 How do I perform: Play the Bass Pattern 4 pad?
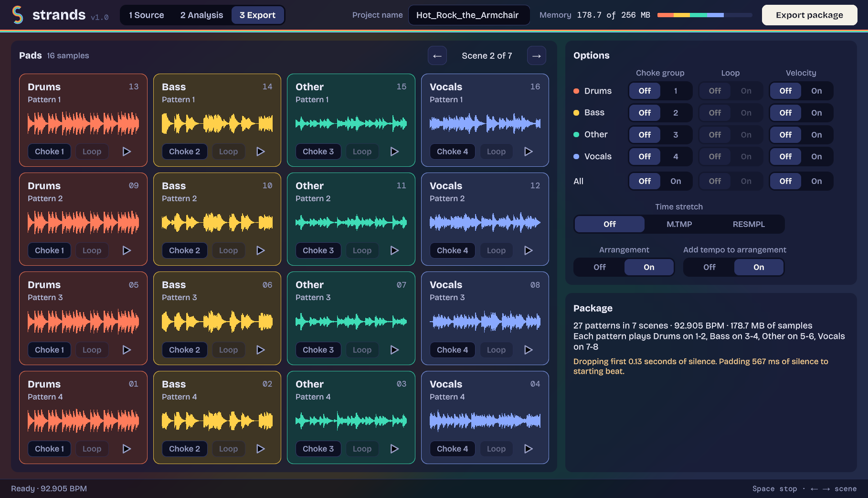pyautogui.click(x=261, y=449)
